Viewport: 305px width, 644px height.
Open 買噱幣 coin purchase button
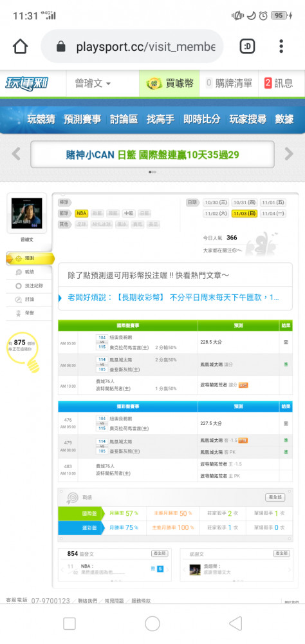point(169,84)
